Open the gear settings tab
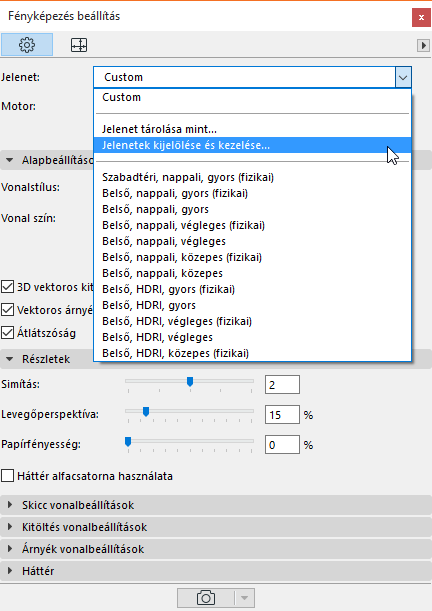 coord(27,45)
